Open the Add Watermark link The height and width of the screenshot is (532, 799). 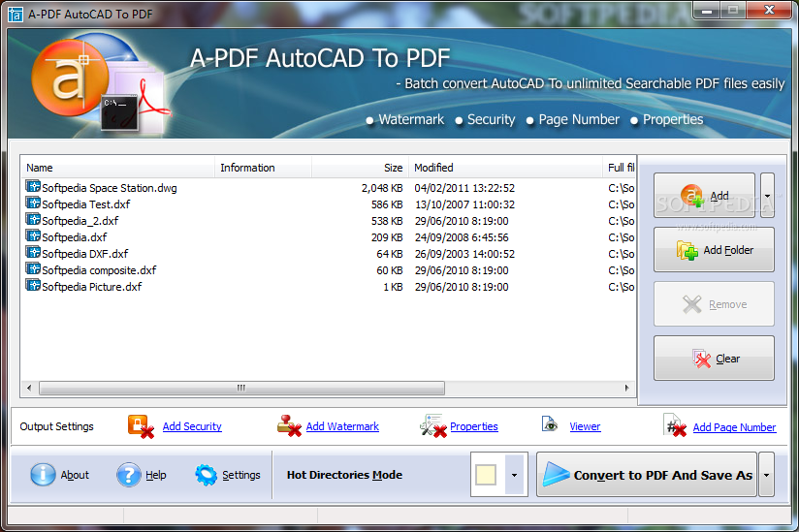[x=342, y=426]
